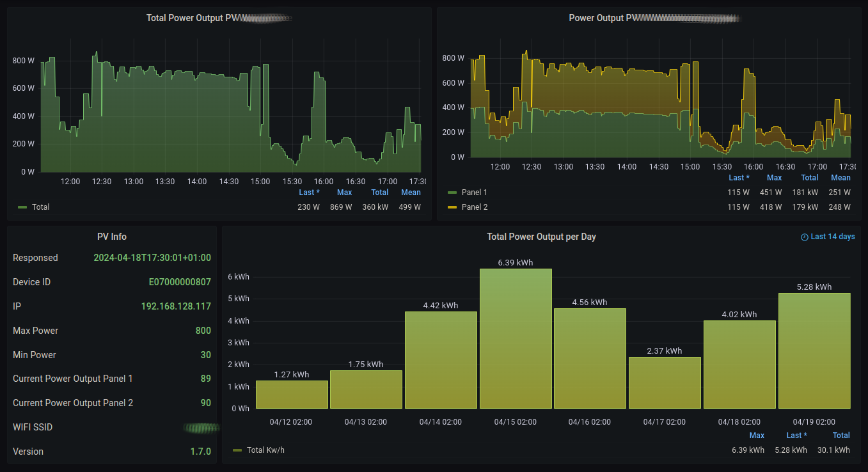This screenshot has height=472, width=868.
Task: Expand the Total Power Output per Day title menu
Action: pos(541,237)
